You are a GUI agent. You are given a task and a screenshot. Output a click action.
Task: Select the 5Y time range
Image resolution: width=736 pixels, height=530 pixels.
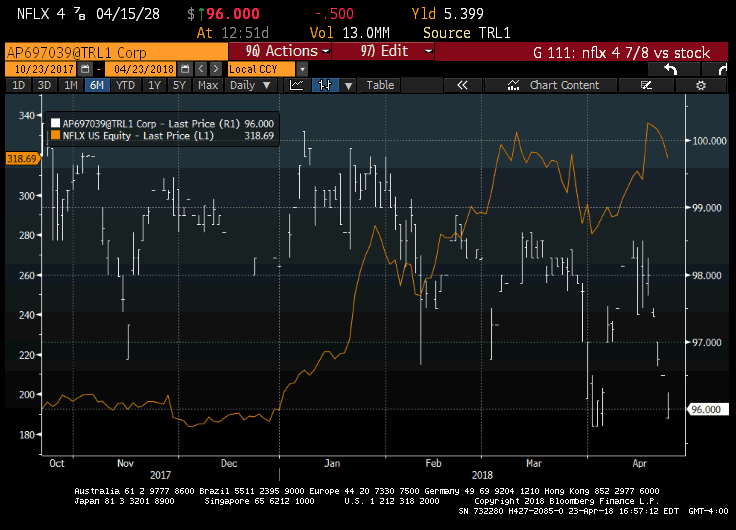[179, 85]
